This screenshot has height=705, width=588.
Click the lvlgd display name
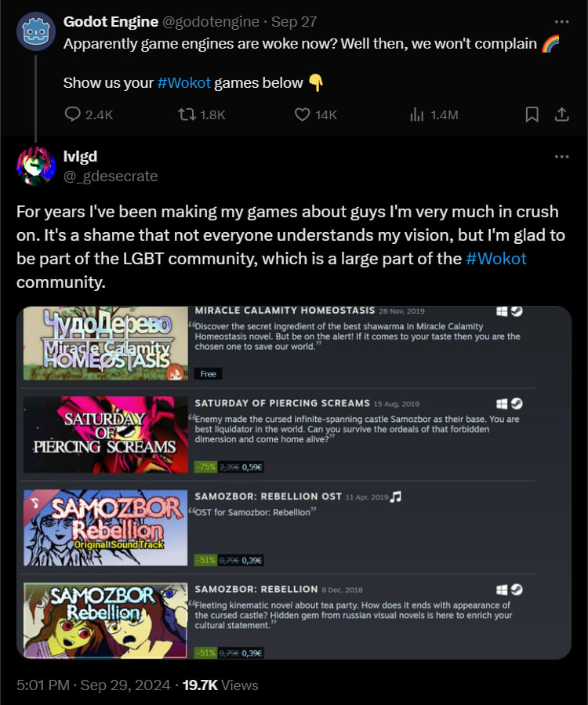[80, 157]
